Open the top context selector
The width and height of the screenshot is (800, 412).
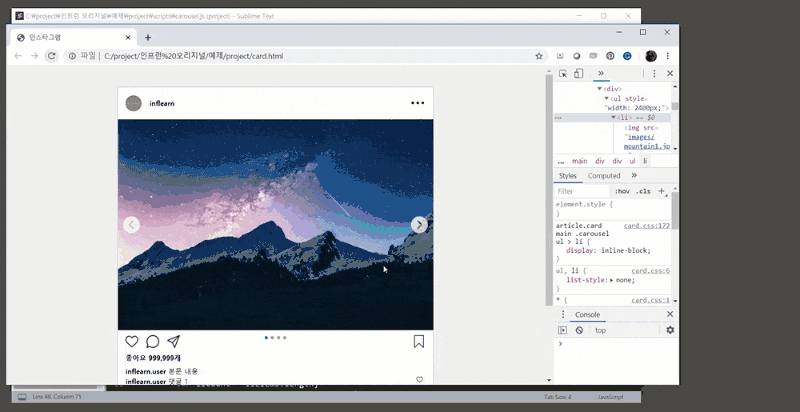click(x=601, y=330)
